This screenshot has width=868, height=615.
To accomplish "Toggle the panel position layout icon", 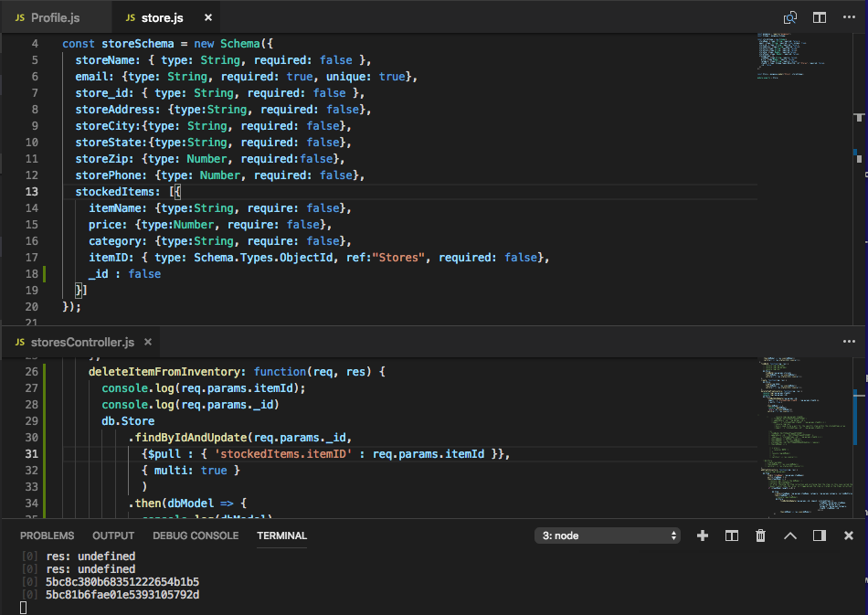I will 819,535.
